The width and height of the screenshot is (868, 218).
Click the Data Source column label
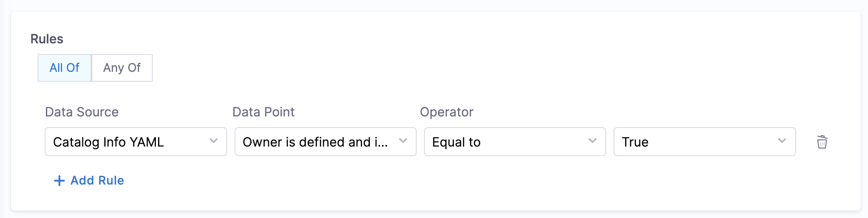82,112
